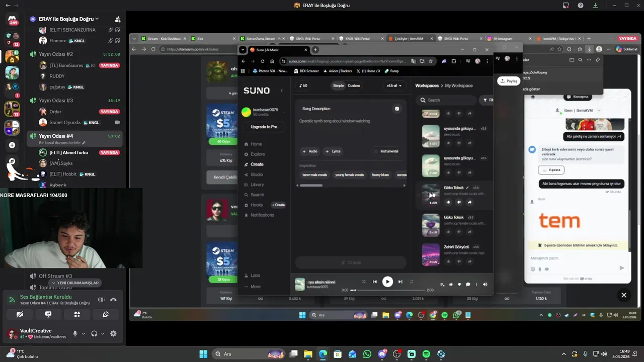The width and height of the screenshot is (644, 362).
Task: Expand headphone output options chevron
Action: 103,333
